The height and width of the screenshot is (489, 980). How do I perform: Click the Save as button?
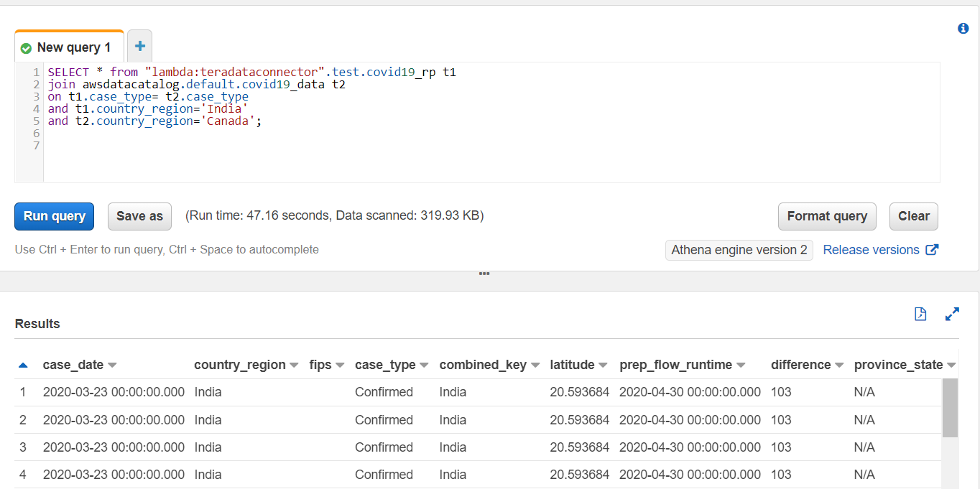tap(139, 216)
